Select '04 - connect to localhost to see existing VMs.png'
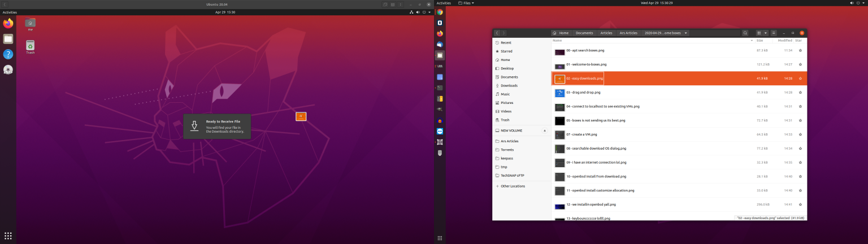 pos(679,106)
